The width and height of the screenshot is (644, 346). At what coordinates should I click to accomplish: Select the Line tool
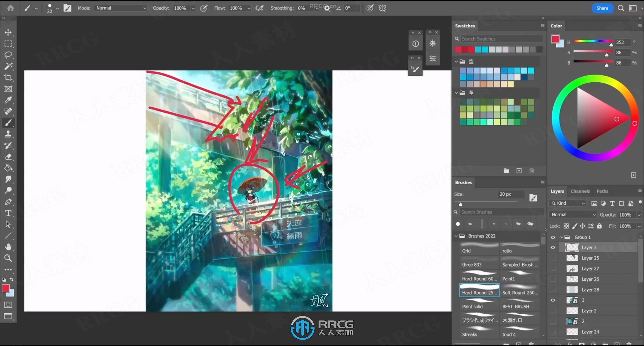[x=8, y=235]
